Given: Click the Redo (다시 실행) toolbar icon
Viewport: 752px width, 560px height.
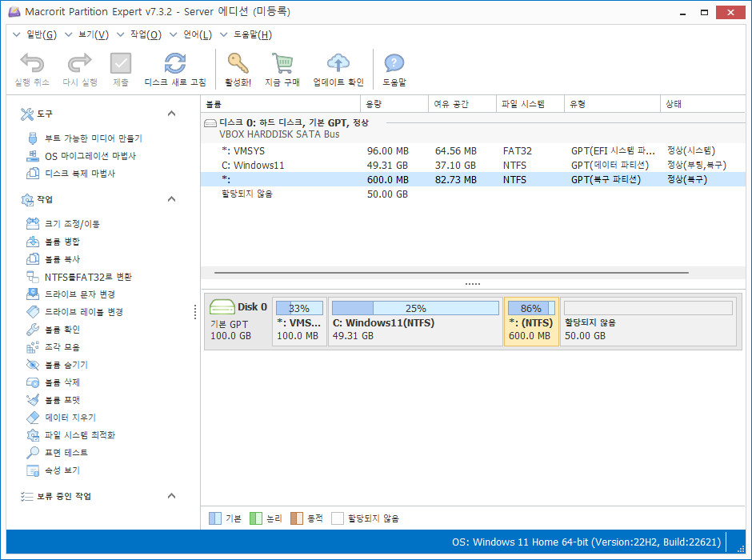Looking at the screenshot, I should click(80, 63).
